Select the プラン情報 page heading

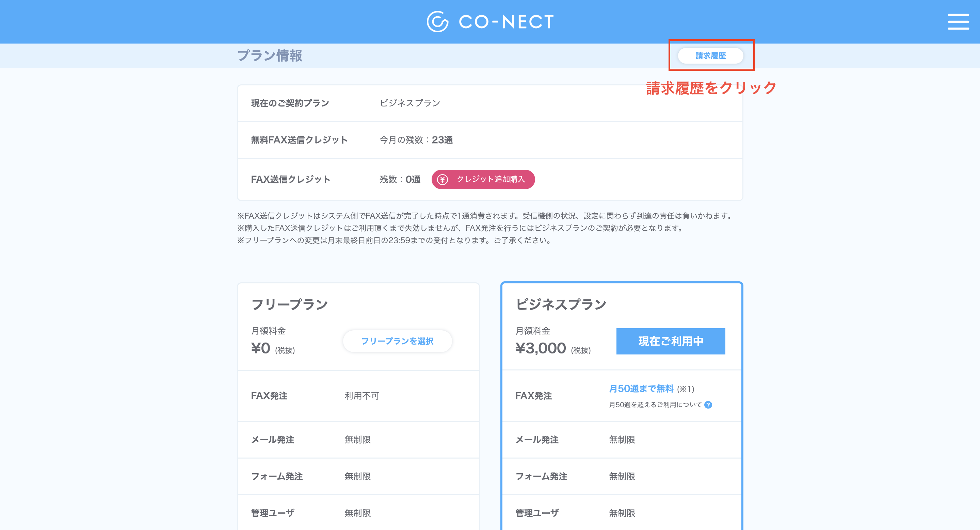(x=270, y=56)
